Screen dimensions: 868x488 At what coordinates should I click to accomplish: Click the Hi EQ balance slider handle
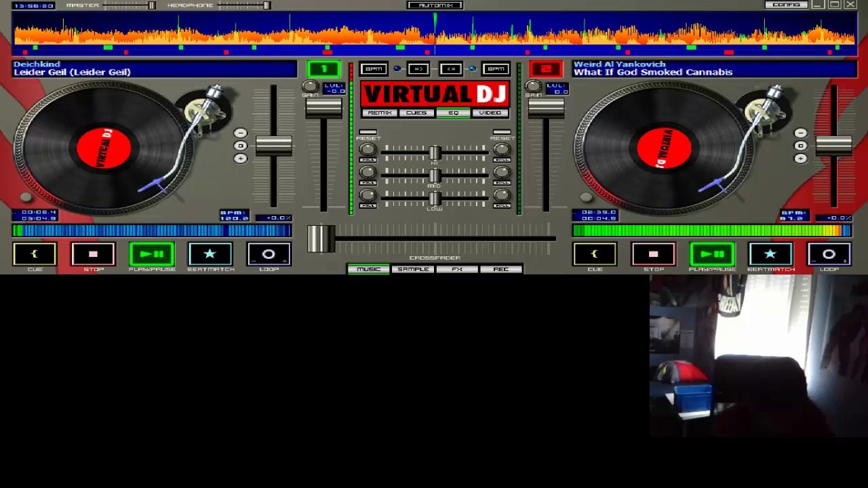[x=435, y=153]
